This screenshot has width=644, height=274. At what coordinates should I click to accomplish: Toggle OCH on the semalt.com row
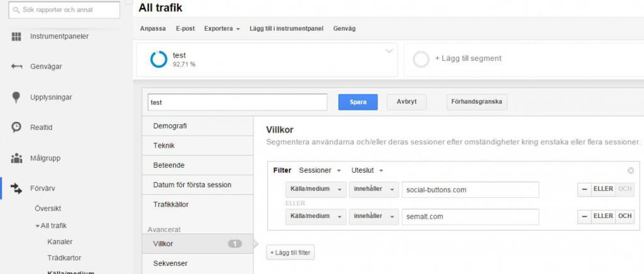[625, 216]
